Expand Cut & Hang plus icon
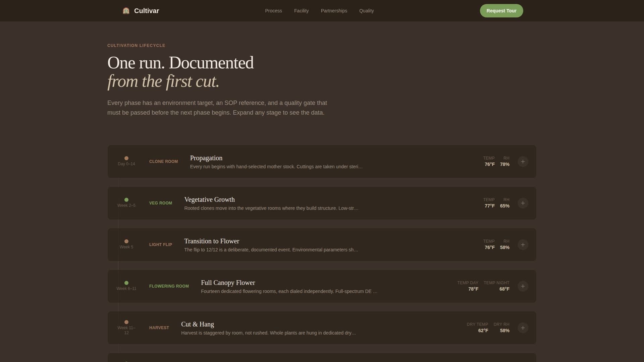644x362 pixels. coord(523,328)
